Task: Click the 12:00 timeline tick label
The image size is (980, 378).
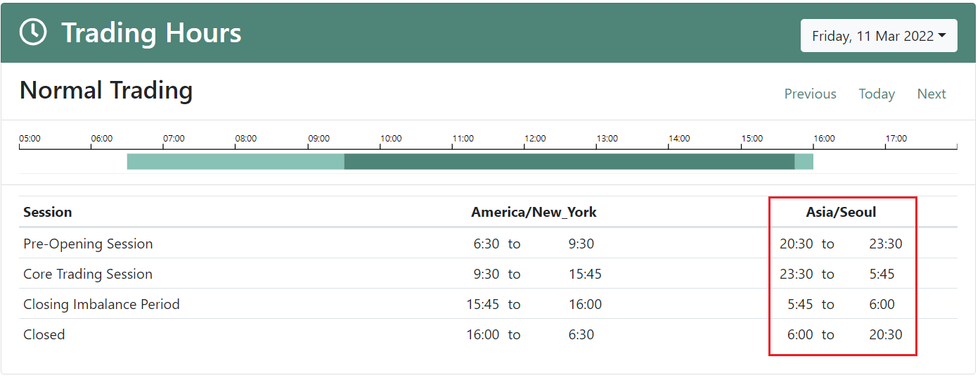Action: coord(536,139)
